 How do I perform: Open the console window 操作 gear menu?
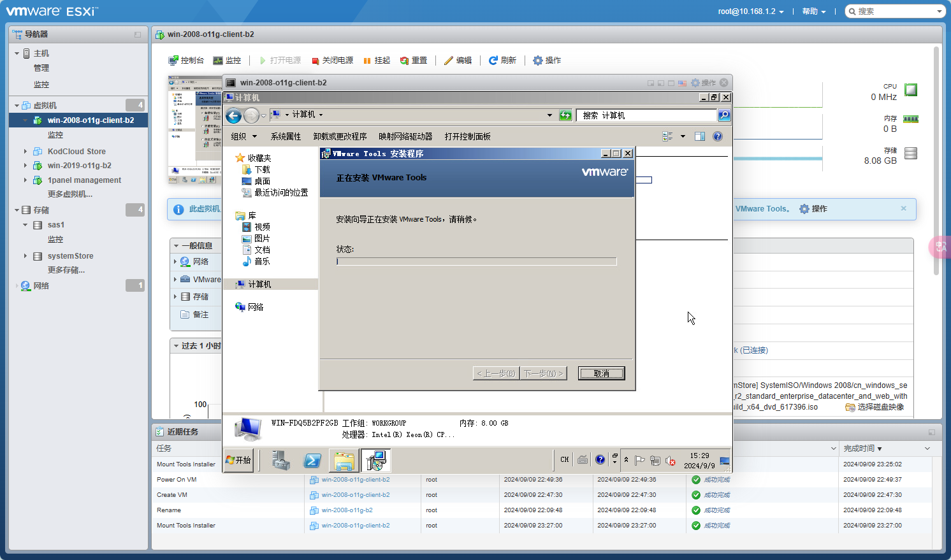coord(704,83)
